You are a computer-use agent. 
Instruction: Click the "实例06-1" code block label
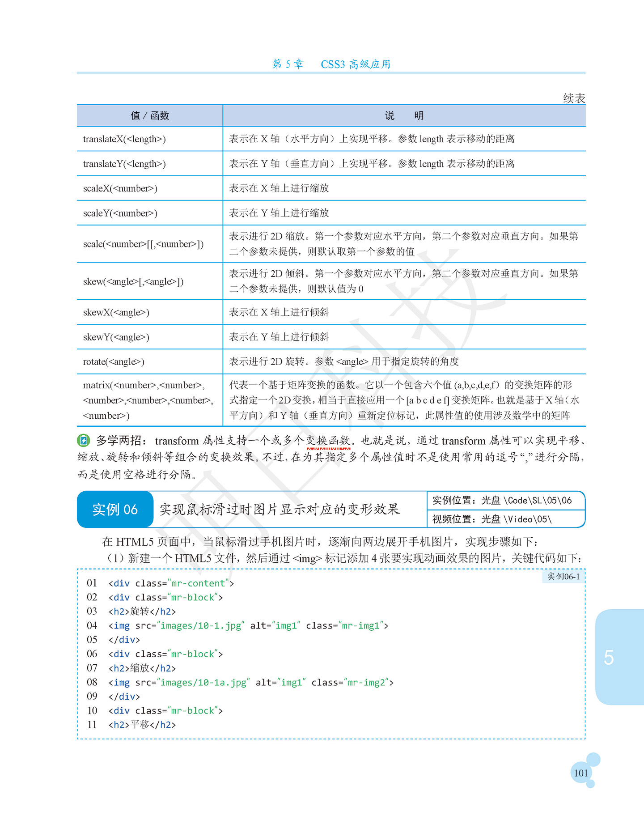pos(563,577)
